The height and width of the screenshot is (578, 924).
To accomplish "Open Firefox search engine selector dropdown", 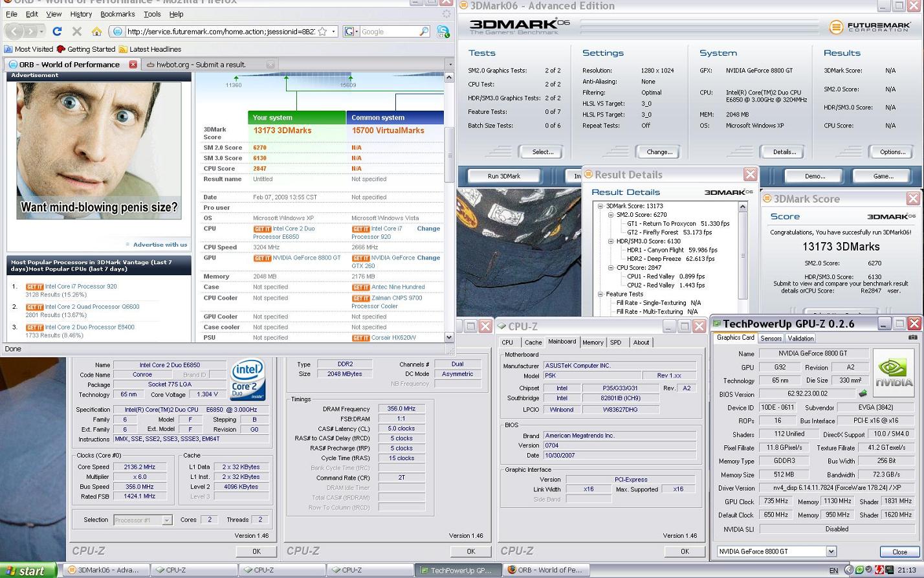I will 351,31.
